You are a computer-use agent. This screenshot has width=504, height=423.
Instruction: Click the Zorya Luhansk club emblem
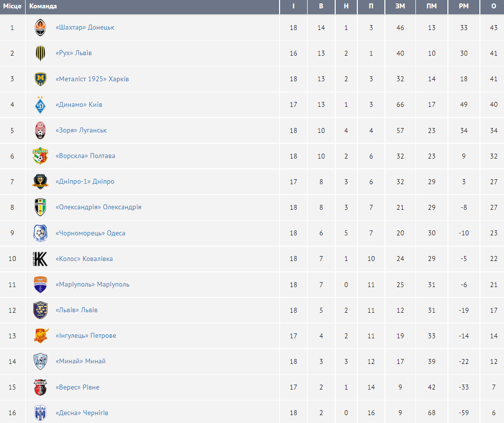click(40, 130)
